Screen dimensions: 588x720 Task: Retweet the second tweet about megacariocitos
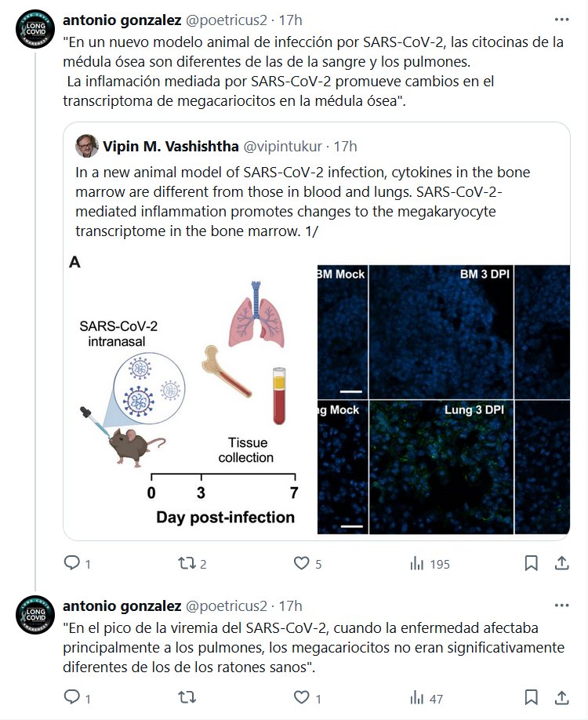coord(187,697)
